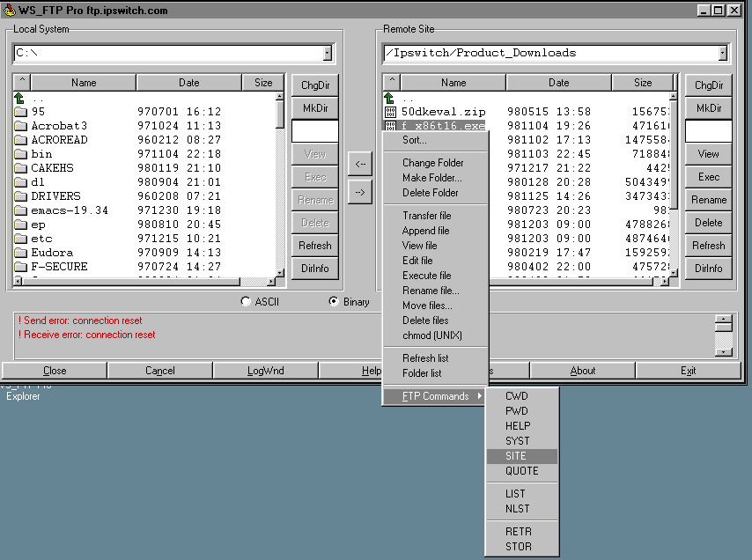Click the remote parent directory up-arrow icon

(x=389, y=99)
